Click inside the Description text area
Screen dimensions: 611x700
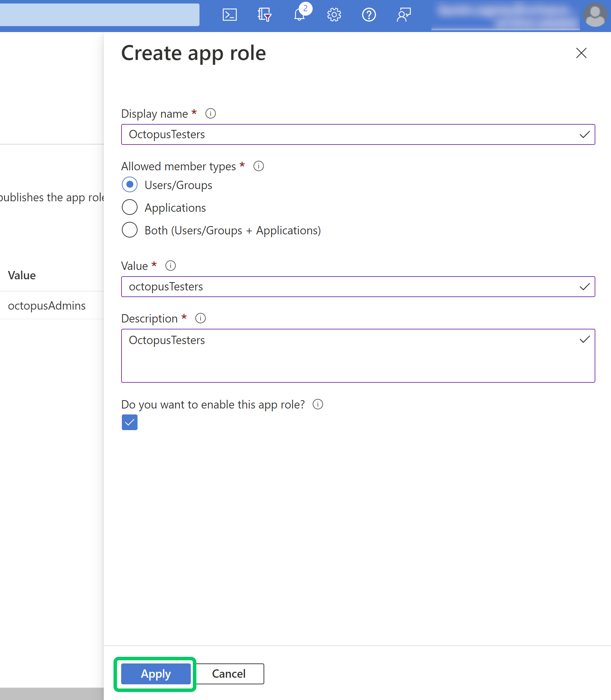click(x=358, y=355)
